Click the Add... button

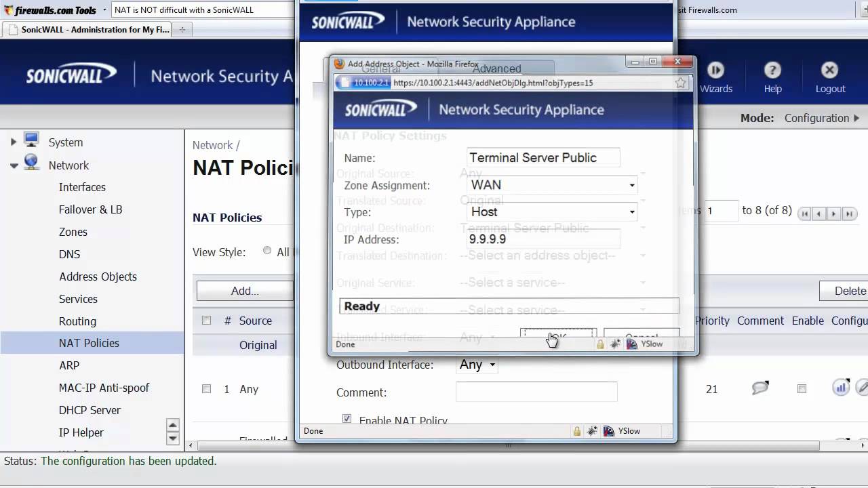(x=244, y=291)
